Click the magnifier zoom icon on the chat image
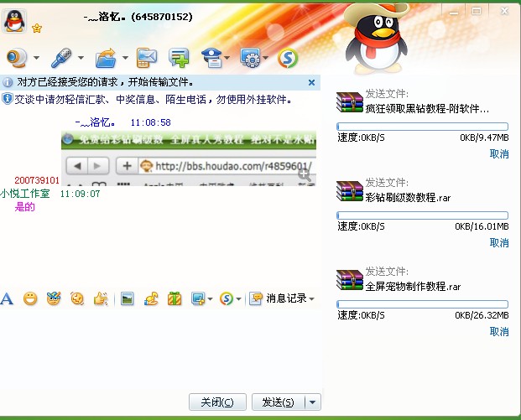Image resolution: width=521 pixels, height=420 pixels. (305, 174)
